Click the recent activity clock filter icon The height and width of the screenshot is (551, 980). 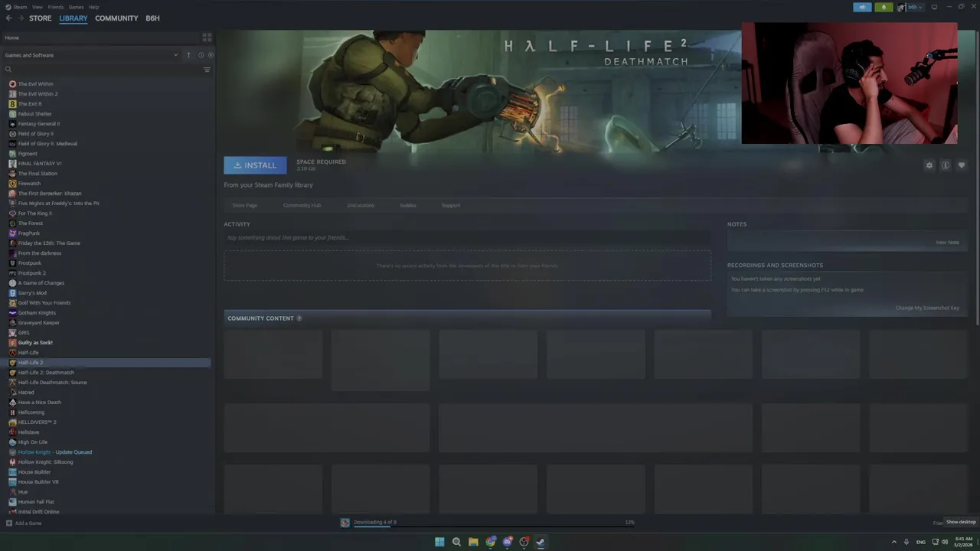click(x=201, y=55)
